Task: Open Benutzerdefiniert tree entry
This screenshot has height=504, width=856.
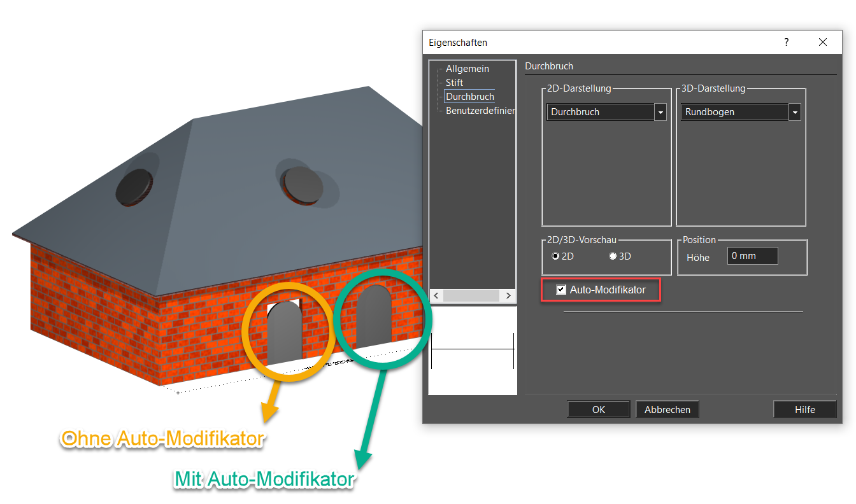Action: tap(480, 111)
